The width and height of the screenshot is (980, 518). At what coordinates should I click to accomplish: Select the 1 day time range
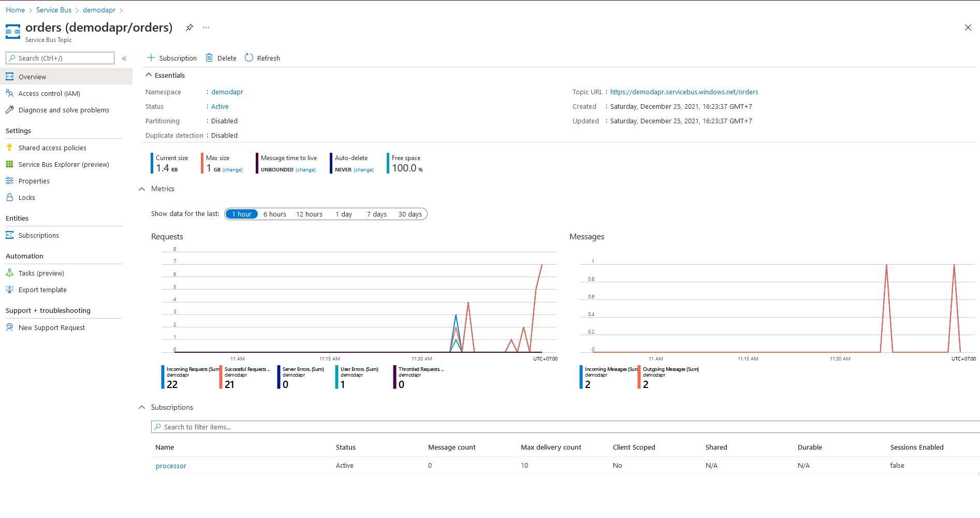[344, 214]
